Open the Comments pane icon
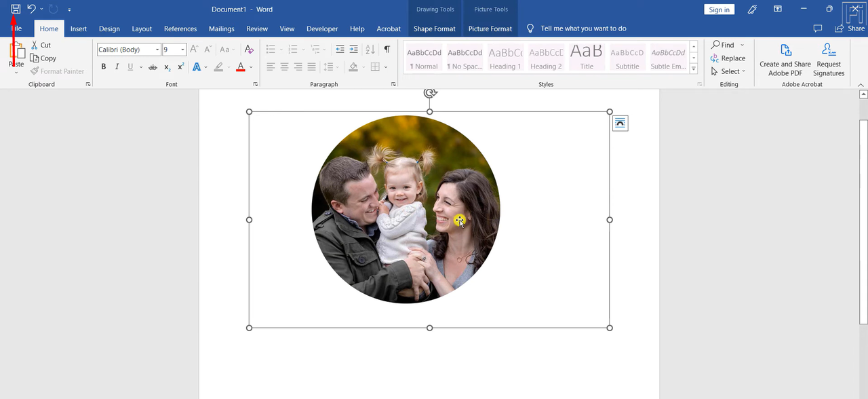The image size is (868, 399). [x=818, y=28]
